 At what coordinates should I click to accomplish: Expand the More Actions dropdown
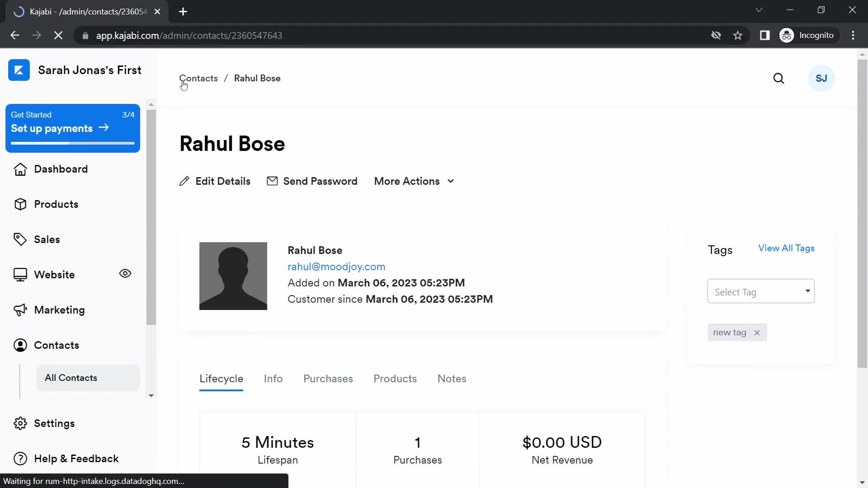click(414, 181)
